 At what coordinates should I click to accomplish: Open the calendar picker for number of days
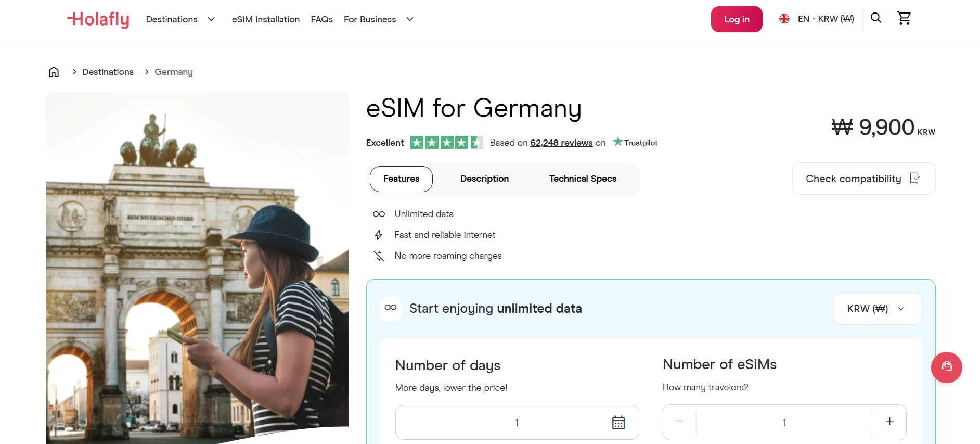617,422
